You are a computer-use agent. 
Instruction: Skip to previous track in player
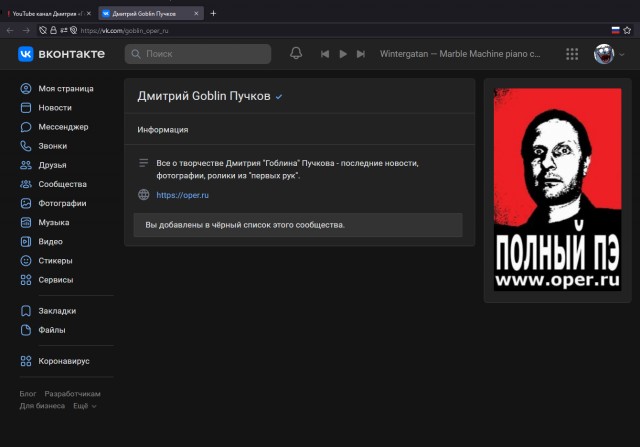(324, 54)
